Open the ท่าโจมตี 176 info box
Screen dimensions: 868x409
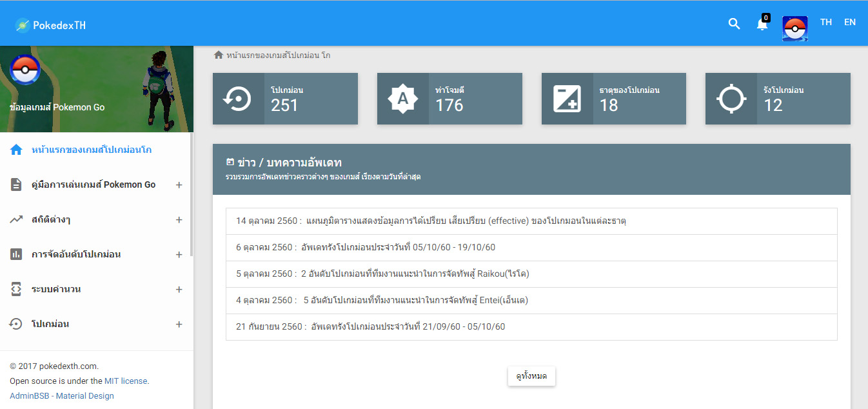click(449, 99)
